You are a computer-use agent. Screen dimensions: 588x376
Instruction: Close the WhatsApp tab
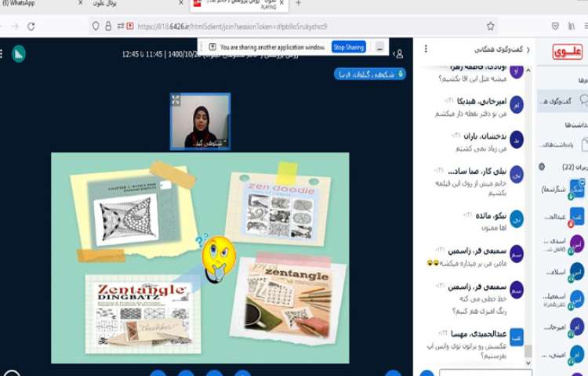tap(80, 3)
